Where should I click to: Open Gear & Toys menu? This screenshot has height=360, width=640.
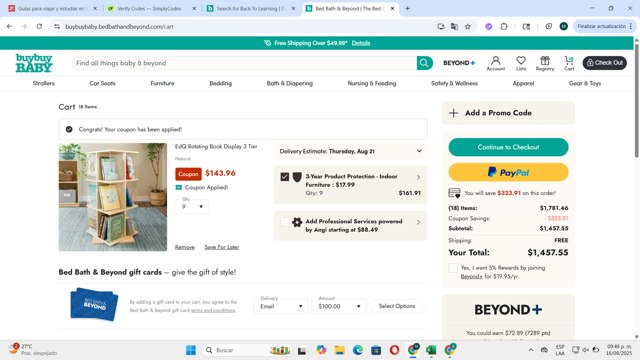[x=585, y=83]
